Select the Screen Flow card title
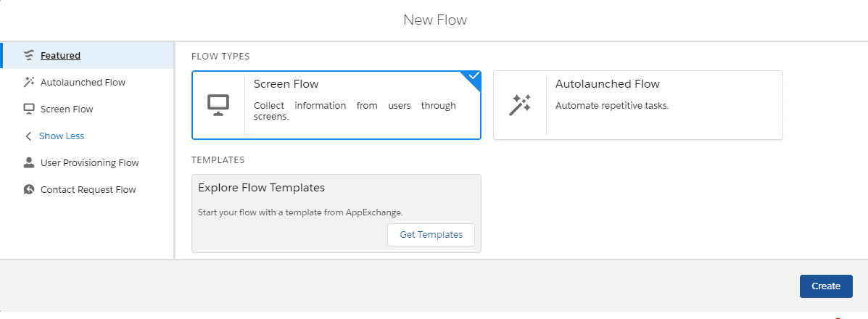The image size is (868, 319). point(286,84)
